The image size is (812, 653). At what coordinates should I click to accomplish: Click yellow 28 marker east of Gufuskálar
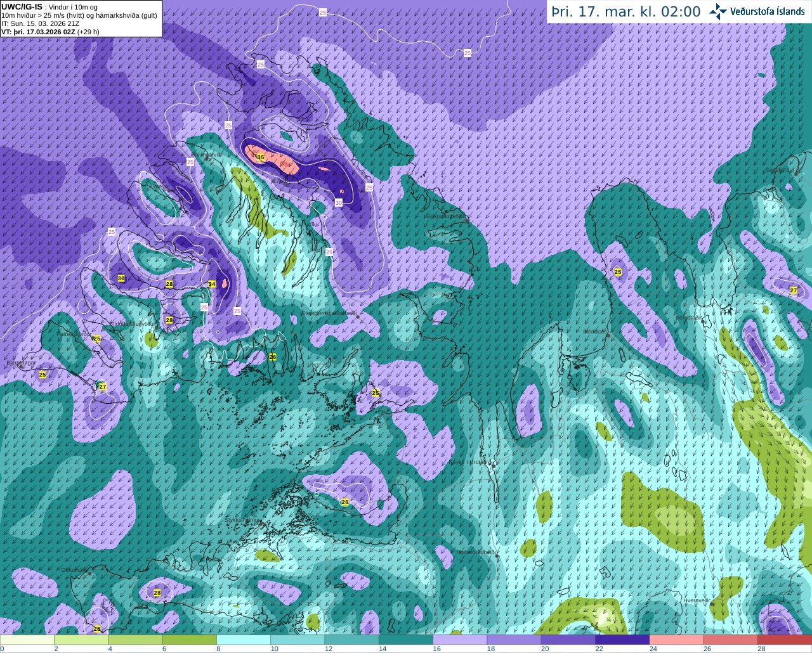pos(157,593)
